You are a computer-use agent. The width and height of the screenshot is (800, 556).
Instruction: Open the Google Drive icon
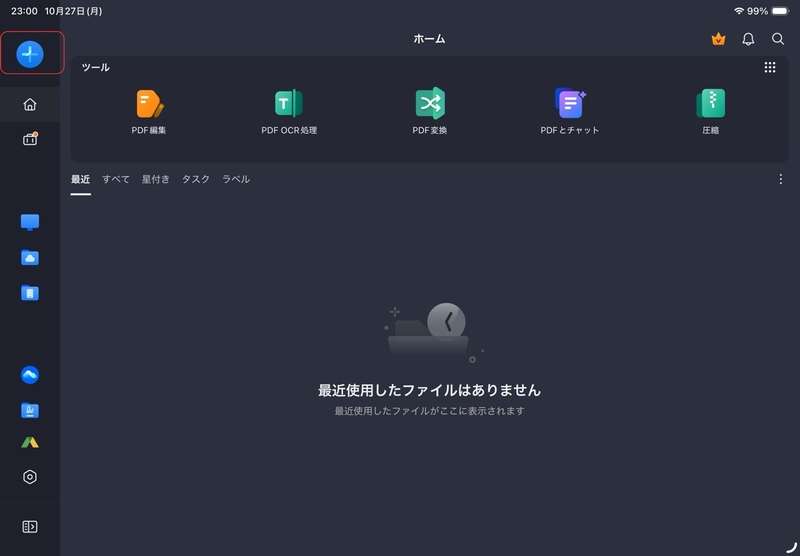click(30, 442)
